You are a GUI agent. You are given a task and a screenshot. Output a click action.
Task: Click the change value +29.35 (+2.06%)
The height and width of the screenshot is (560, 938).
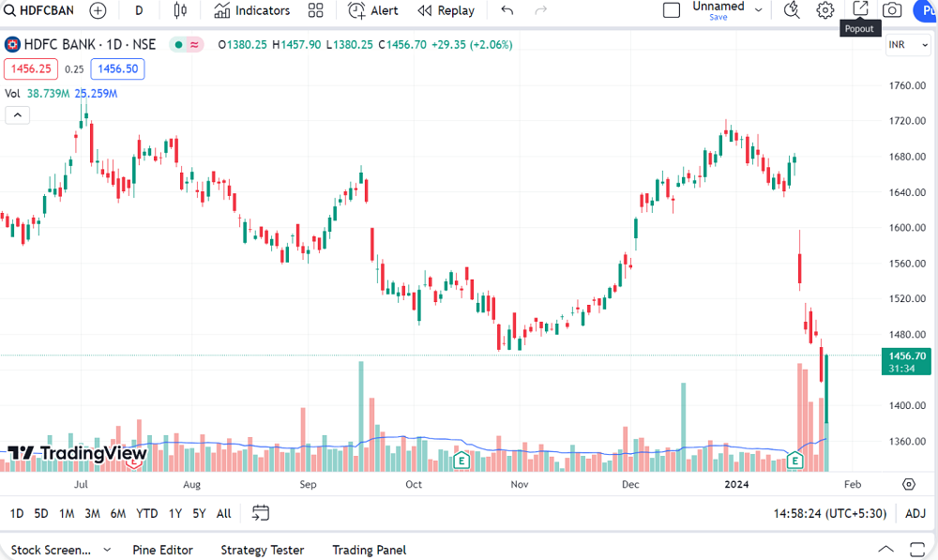click(472, 45)
